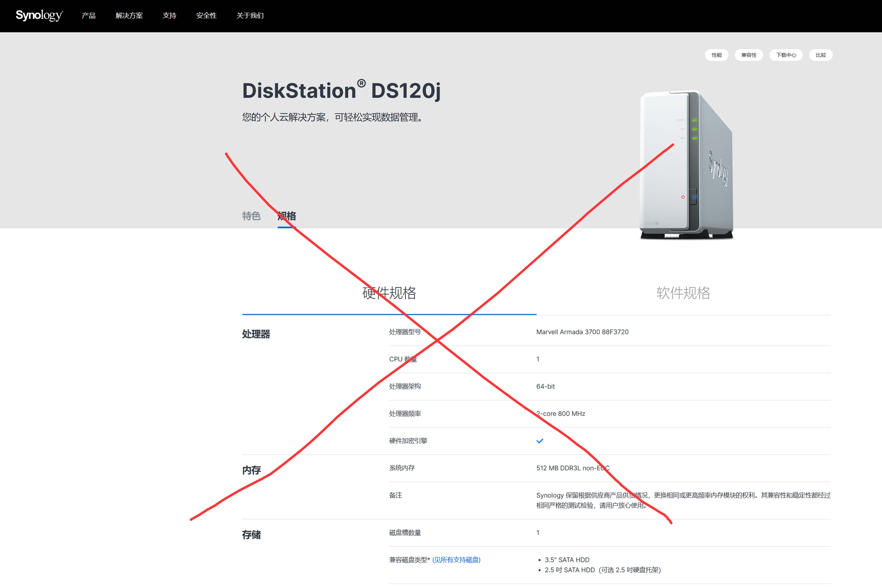The height and width of the screenshot is (588, 882).
Task: Switch to the 特色 tab
Action: pyautogui.click(x=251, y=216)
